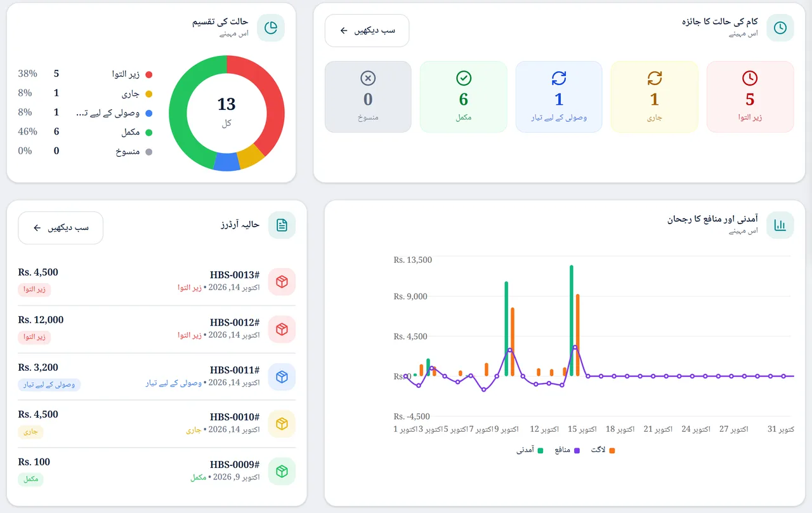This screenshot has width=812, height=513.
Task: Toggle the آمدنی series in the chart legend
Action: (x=530, y=450)
